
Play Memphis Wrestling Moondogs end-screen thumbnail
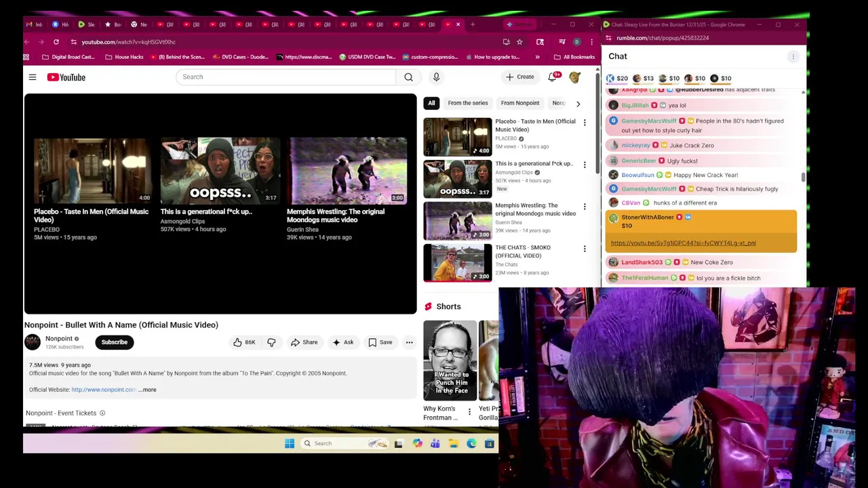347,170
